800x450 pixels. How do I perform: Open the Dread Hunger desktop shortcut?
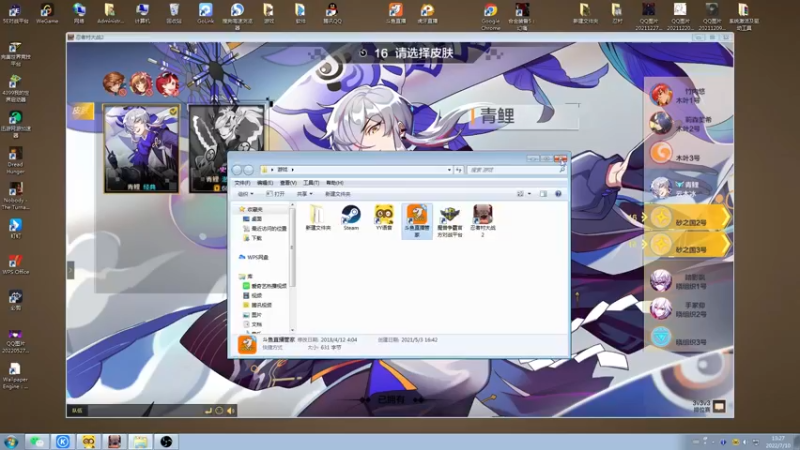point(15,161)
